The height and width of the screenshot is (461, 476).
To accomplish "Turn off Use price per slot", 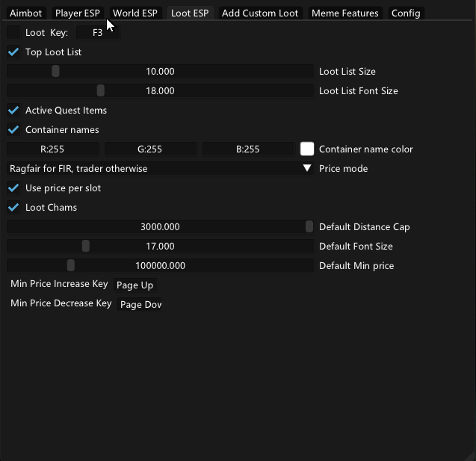I will click(x=13, y=188).
